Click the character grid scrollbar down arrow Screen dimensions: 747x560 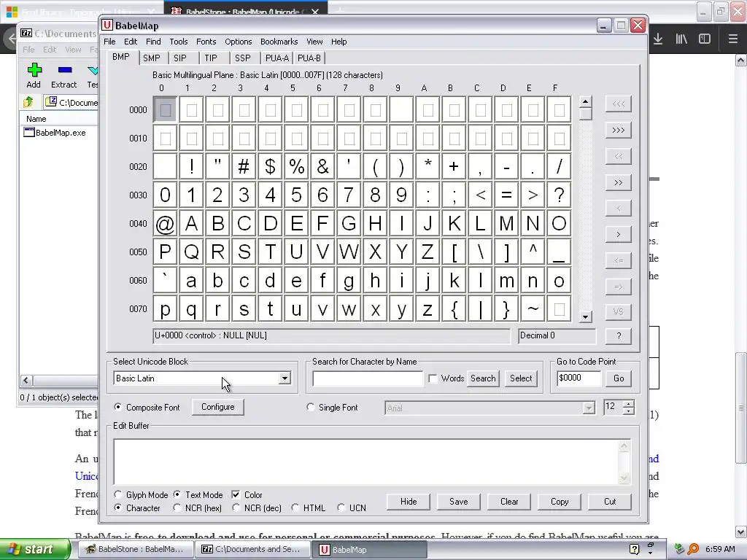click(x=586, y=316)
